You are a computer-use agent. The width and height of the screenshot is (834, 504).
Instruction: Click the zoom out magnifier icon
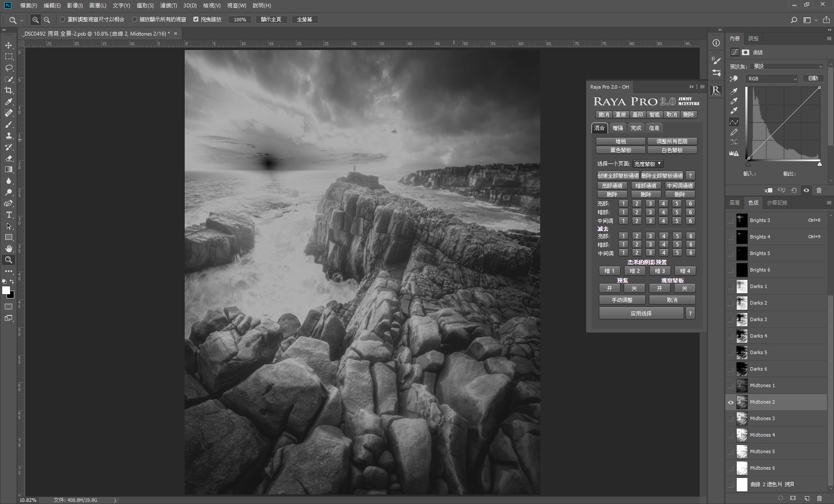[47, 20]
